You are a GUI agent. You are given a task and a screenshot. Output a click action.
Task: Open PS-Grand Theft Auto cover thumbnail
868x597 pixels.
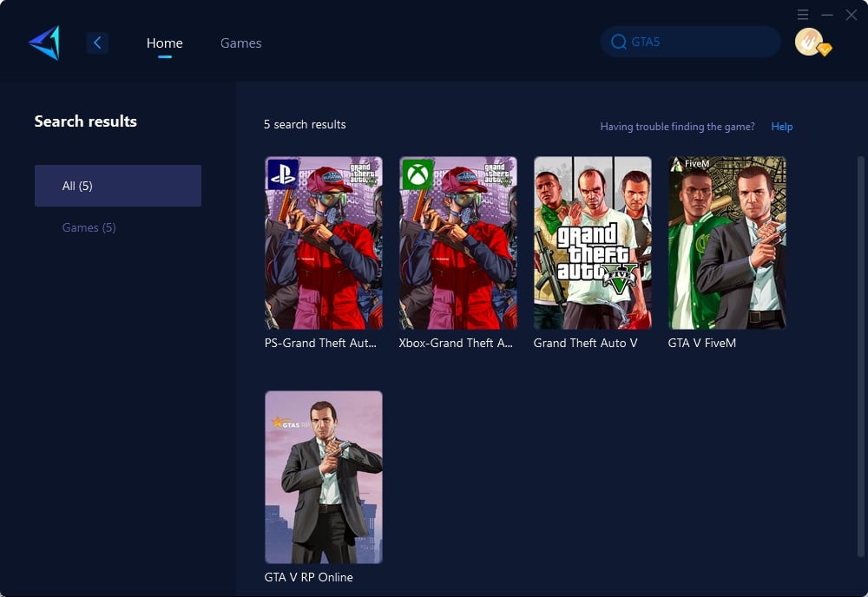click(x=324, y=243)
